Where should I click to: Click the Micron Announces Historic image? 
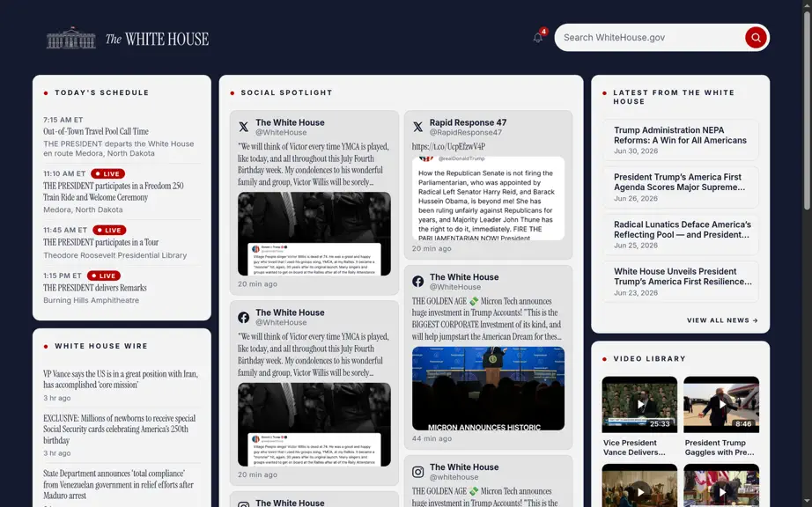coord(488,388)
